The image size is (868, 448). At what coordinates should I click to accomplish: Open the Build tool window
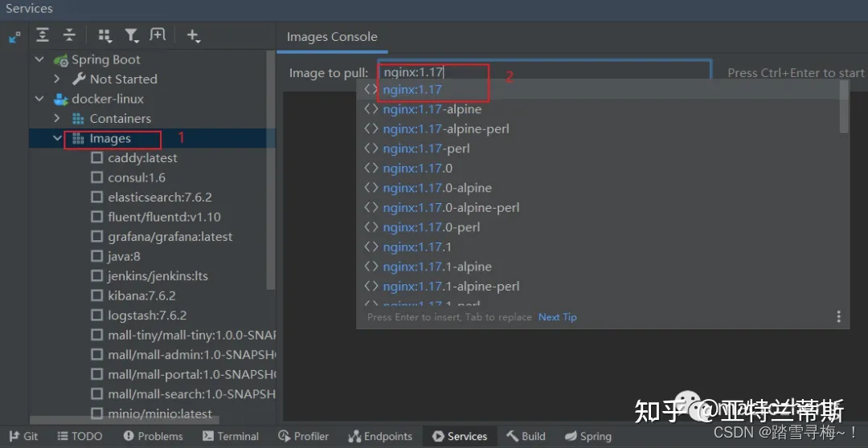click(x=526, y=436)
